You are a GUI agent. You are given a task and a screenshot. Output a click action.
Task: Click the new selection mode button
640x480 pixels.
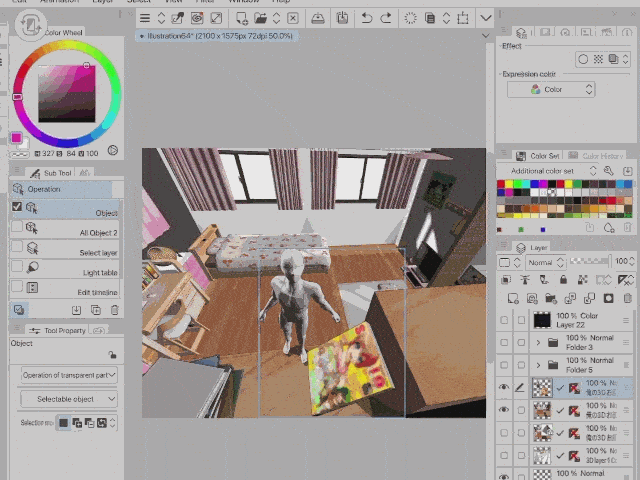[63, 422]
